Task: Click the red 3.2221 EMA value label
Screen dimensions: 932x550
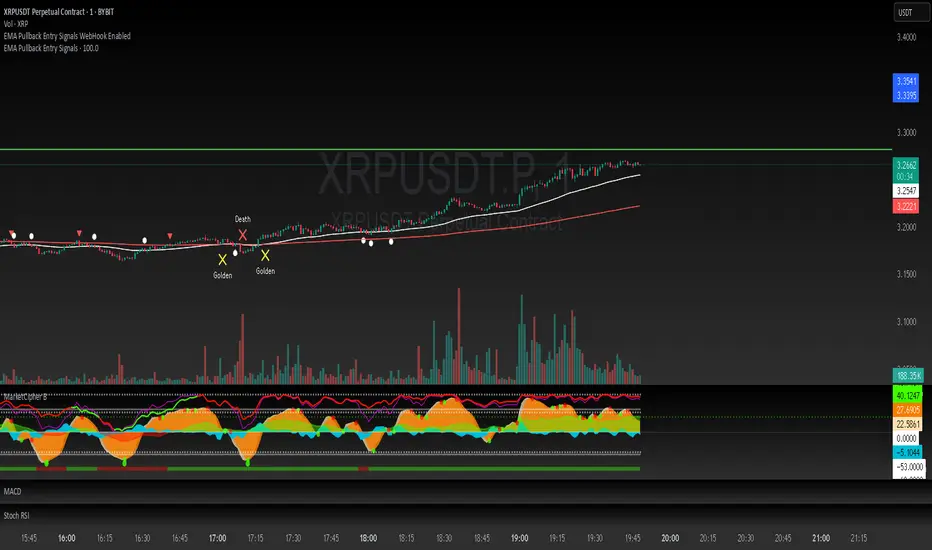Action: (906, 206)
